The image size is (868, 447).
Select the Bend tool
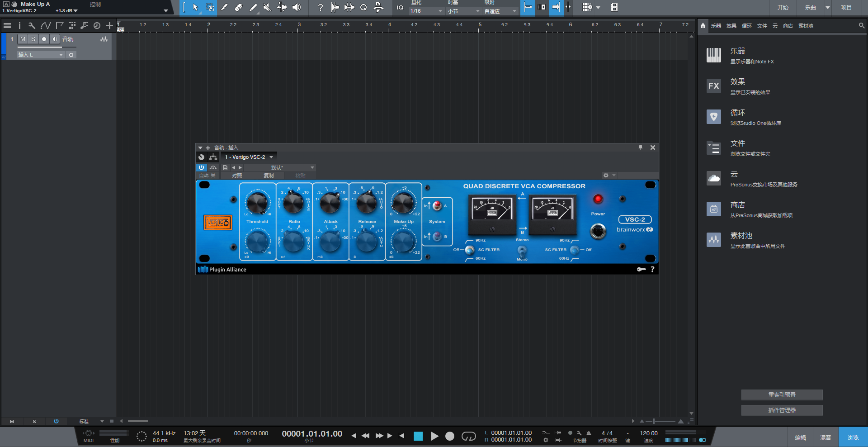(282, 7)
